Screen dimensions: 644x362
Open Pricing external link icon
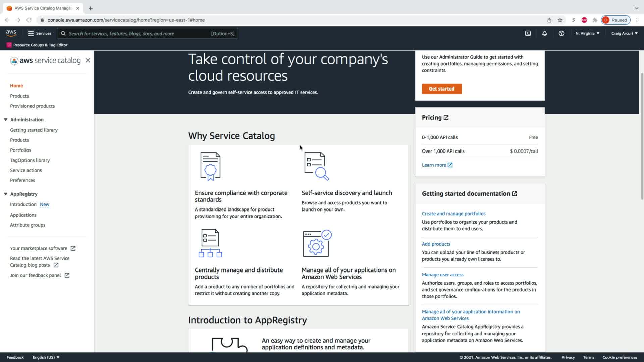446,118
